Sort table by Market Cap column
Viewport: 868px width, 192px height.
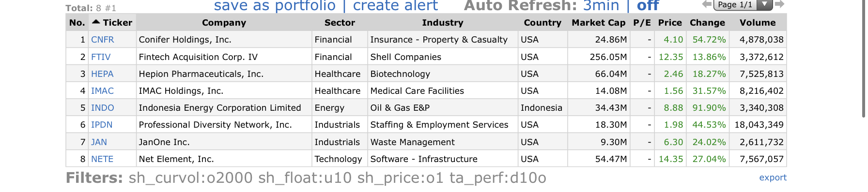pos(598,23)
